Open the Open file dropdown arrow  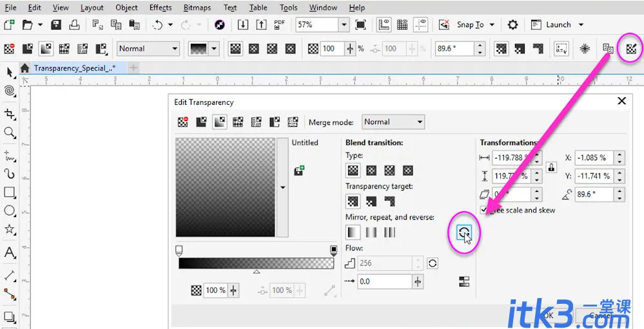[x=40, y=24]
